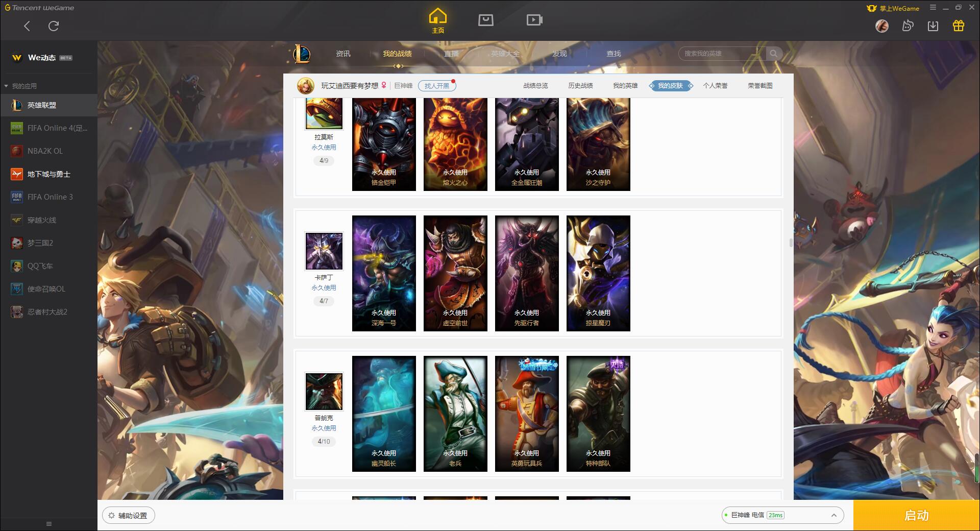Open the 资讯 tab
Image resolution: width=980 pixels, height=531 pixels.
(x=343, y=54)
